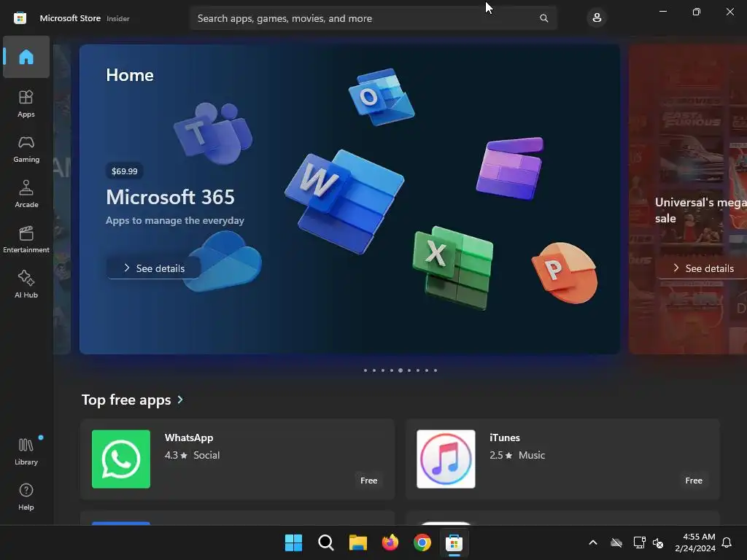This screenshot has height=560, width=747.
Task: Click the OneDrive cloud icon in banner
Action: 222,262
